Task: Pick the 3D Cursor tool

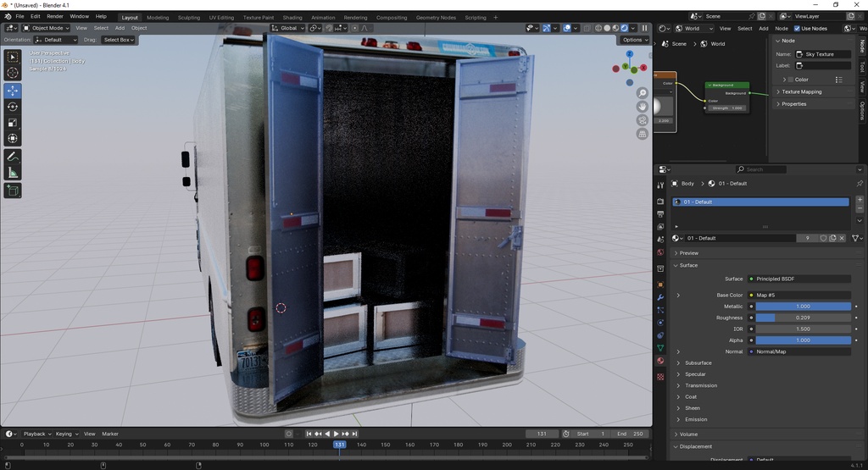Action: point(13,74)
